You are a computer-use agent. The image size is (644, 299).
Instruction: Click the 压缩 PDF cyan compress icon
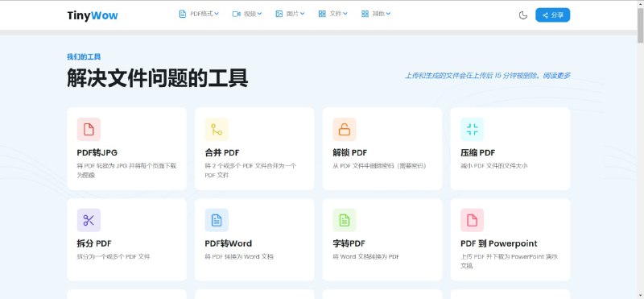point(473,129)
